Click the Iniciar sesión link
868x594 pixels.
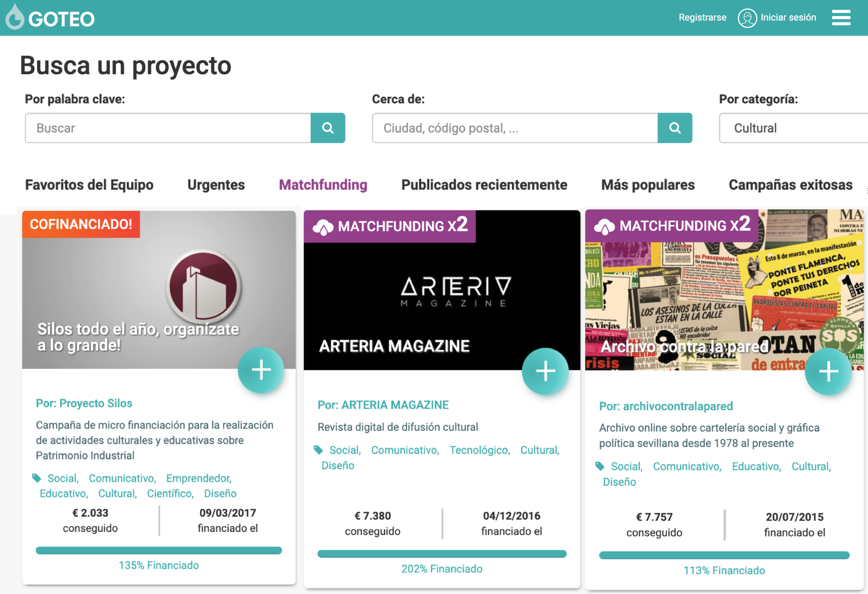[x=788, y=18]
